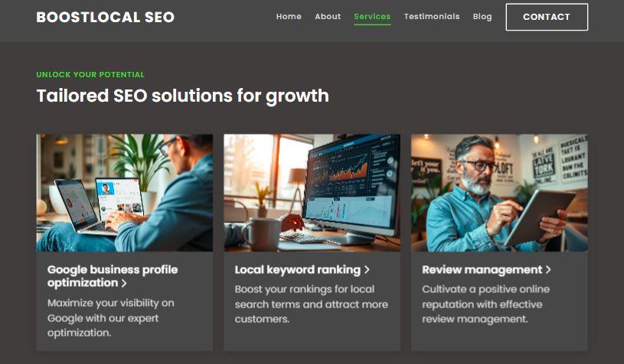Click the UNLOCK YOUR POTENTIAL label
This screenshot has width=624, height=364.
tap(90, 75)
